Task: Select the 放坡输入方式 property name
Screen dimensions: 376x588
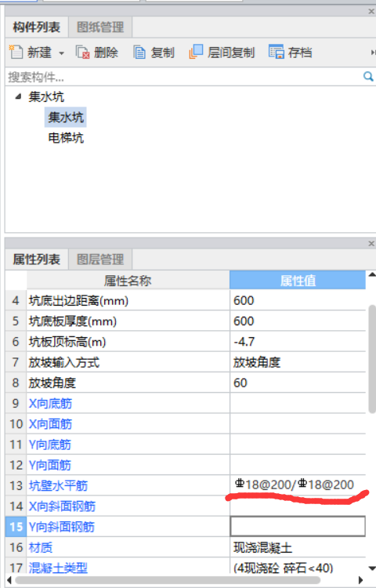Action: 64,362
